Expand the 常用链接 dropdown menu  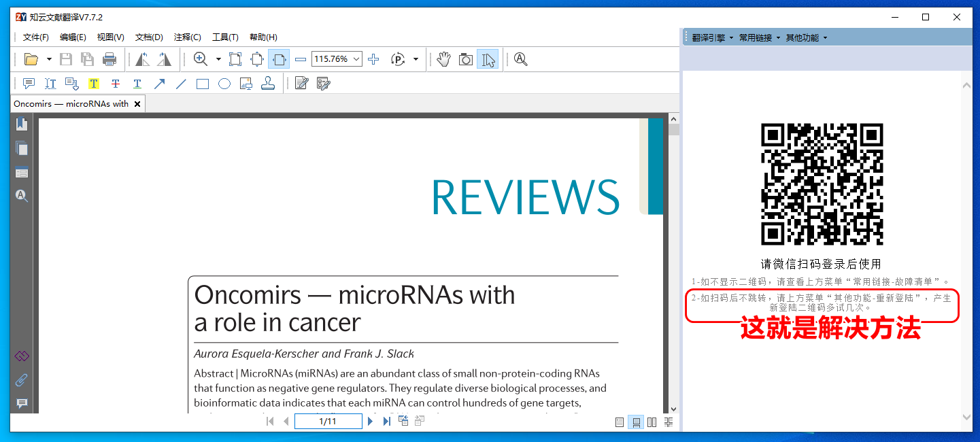pyautogui.click(x=759, y=37)
